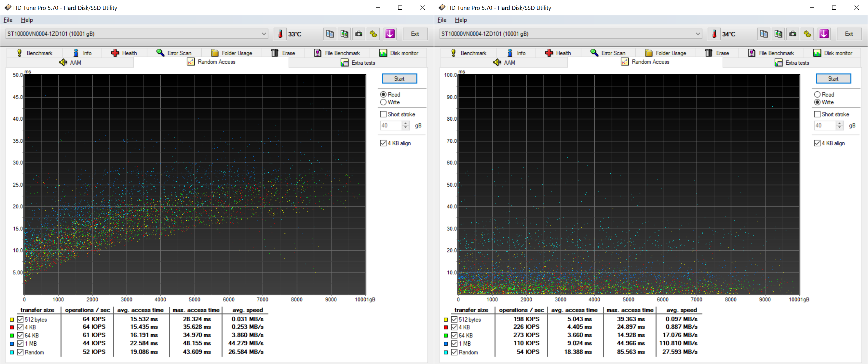
Task: Click the camera save-screenshot icon in the left window
Action: [x=359, y=34]
